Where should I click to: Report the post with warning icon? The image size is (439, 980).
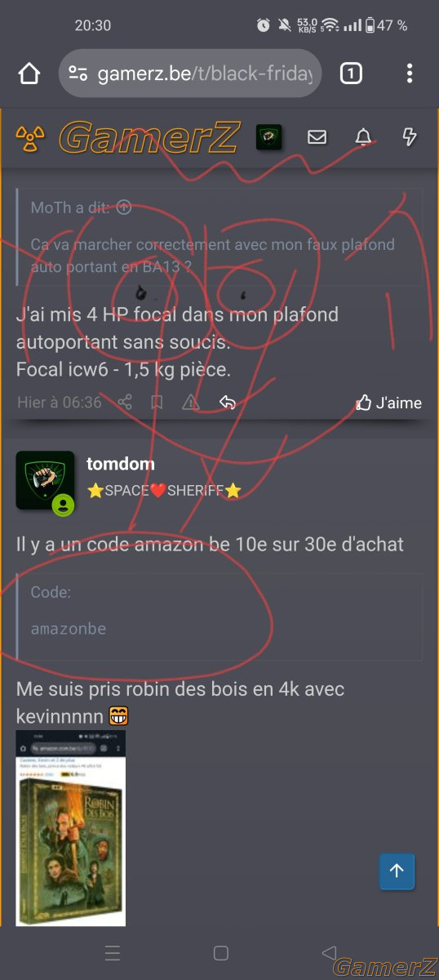click(191, 402)
